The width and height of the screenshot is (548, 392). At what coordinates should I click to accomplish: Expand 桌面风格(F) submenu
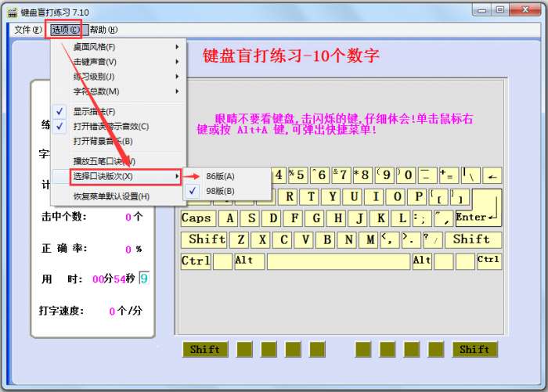pyautogui.click(x=118, y=47)
